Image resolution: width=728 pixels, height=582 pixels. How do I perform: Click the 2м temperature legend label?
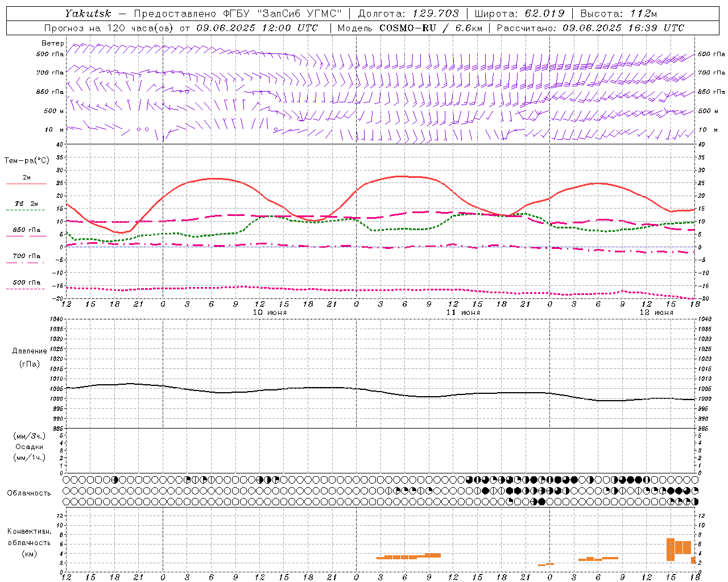coord(27,177)
